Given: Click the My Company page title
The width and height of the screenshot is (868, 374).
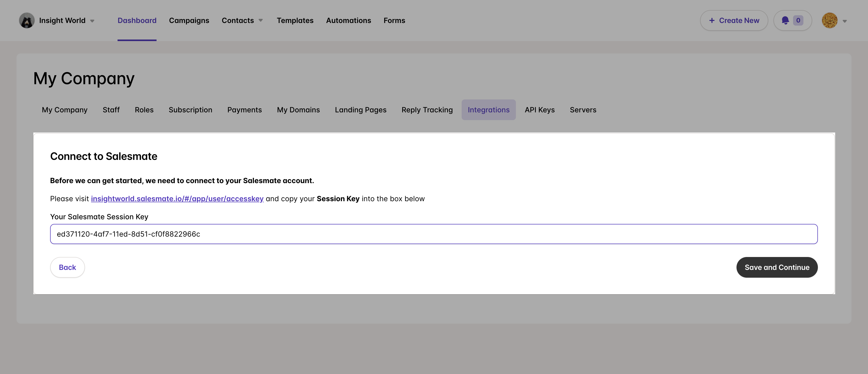Looking at the screenshot, I should (x=84, y=79).
